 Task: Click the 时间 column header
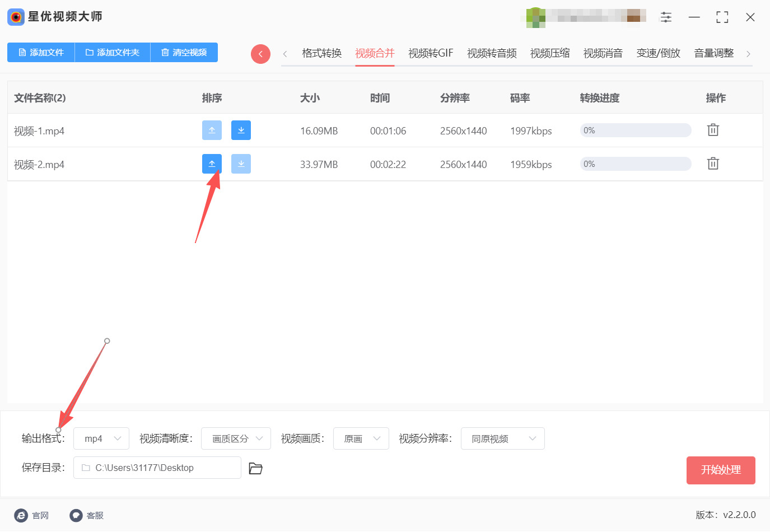click(x=380, y=98)
